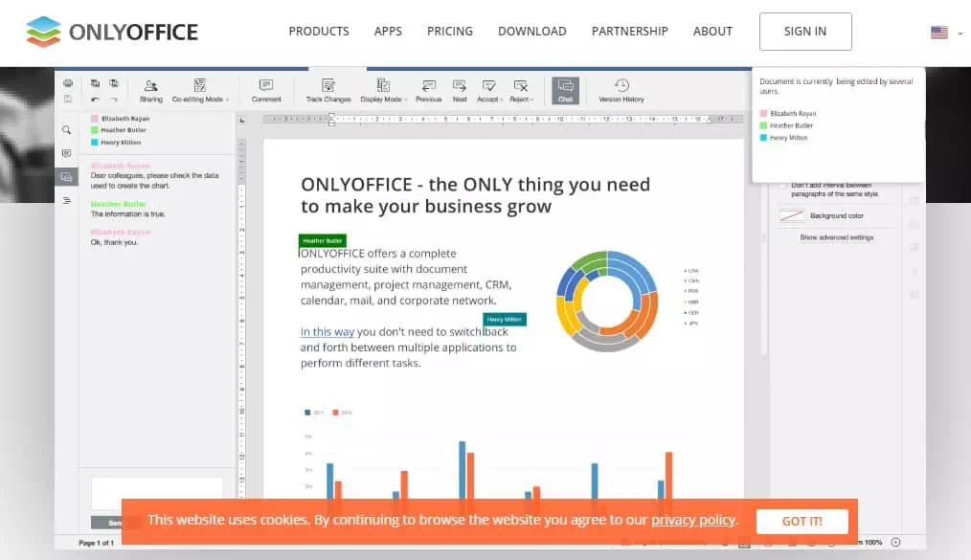Image resolution: width=971 pixels, height=560 pixels.
Task: Open the navigation headings icon in sidebar
Action: point(66,200)
